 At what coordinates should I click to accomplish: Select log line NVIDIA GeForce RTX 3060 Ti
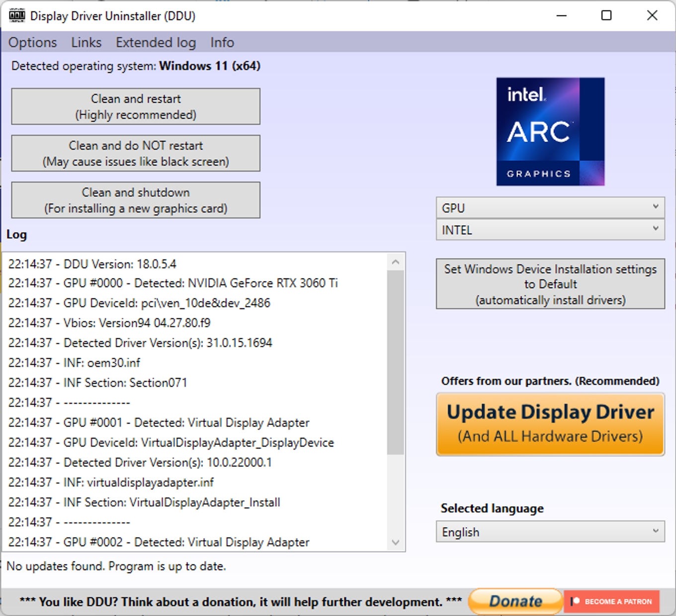pos(173,283)
